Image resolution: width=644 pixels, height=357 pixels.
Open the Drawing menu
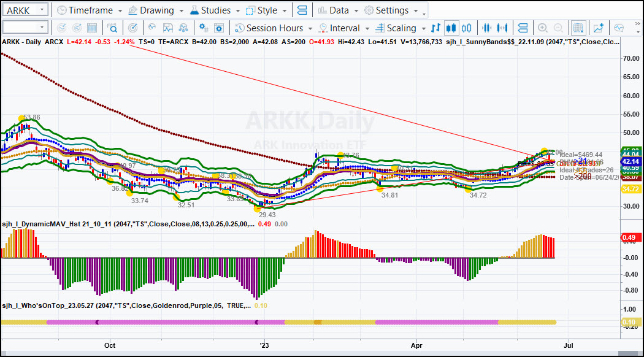pos(156,10)
